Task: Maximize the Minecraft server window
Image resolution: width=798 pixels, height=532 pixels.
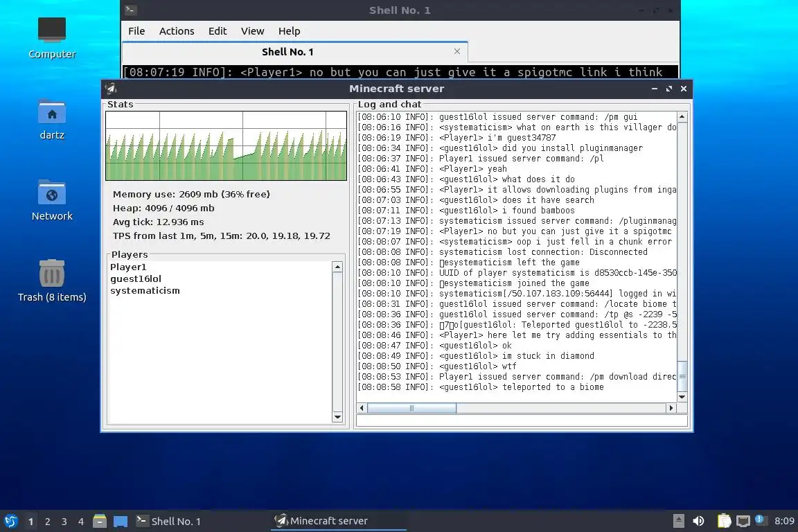Action: [668, 89]
